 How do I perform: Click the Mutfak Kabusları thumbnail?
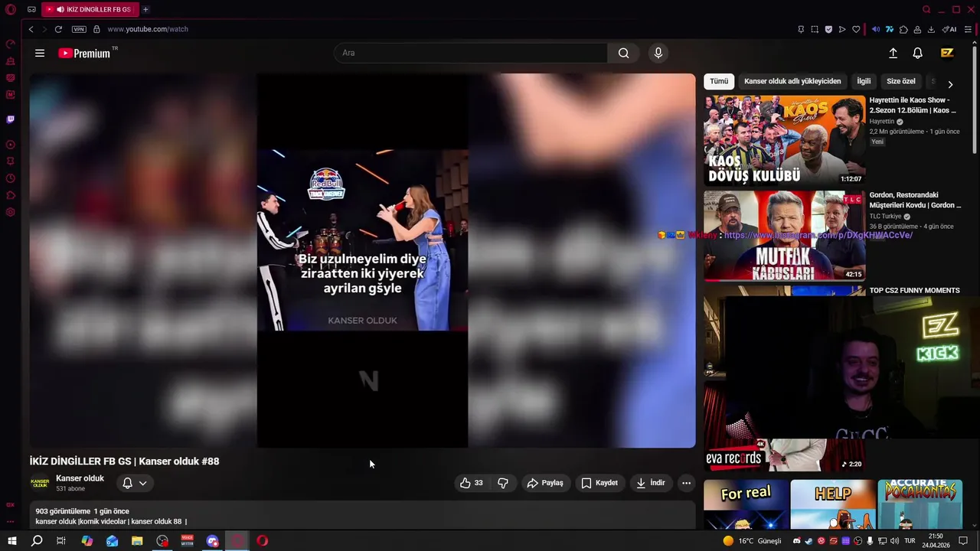785,236
